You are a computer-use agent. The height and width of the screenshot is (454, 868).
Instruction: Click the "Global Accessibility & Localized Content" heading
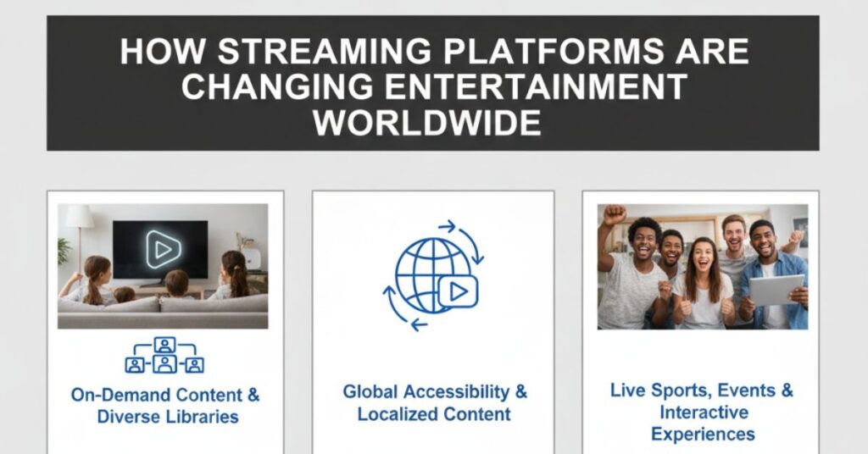pyautogui.click(x=435, y=402)
